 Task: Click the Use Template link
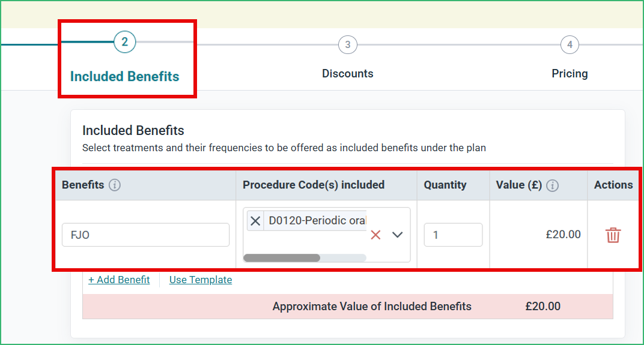pos(201,280)
